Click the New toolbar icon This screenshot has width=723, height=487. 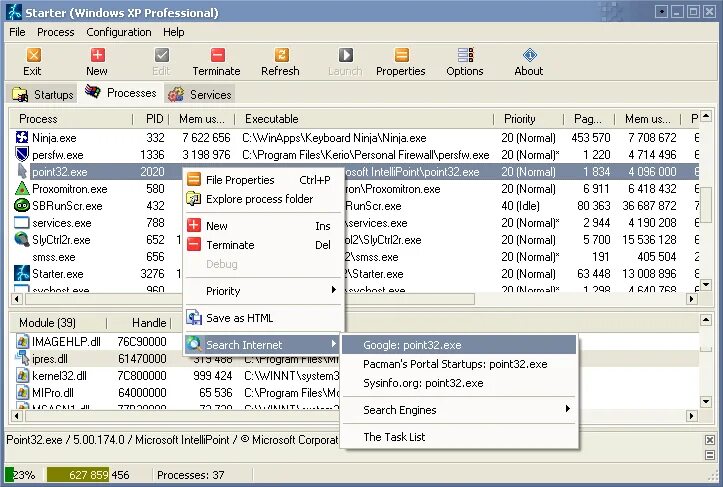97,55
